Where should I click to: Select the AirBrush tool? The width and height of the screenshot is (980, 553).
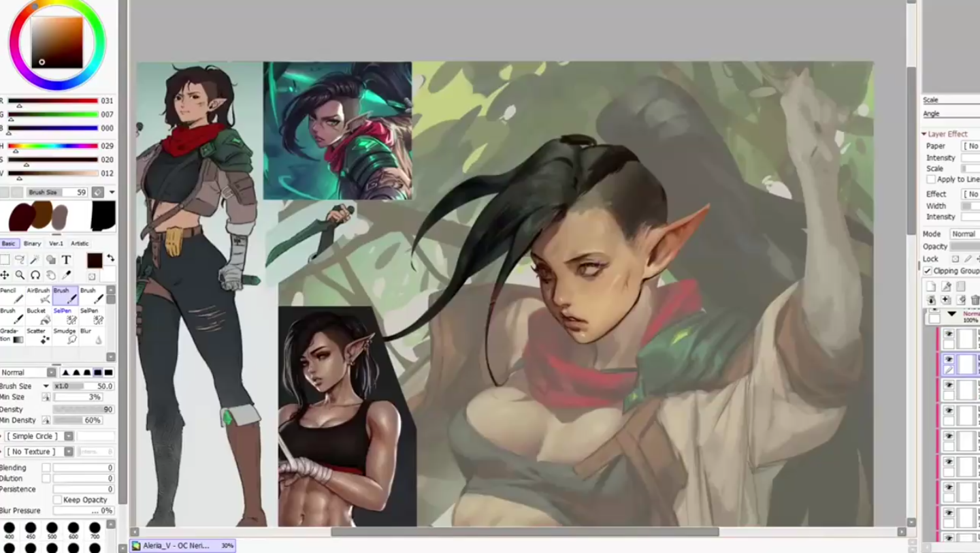[x=38, y=296]
